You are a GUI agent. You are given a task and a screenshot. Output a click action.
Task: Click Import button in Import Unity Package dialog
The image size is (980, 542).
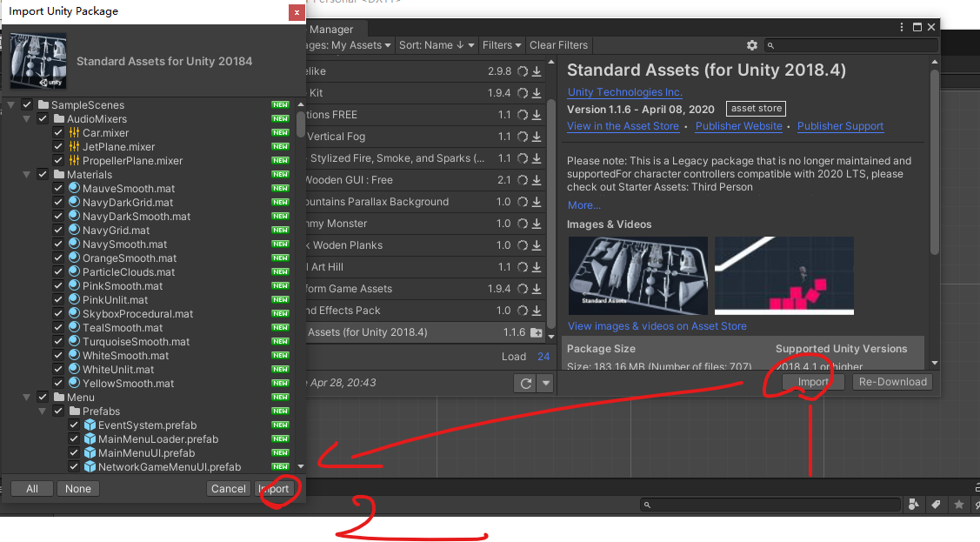pos(275,489)
